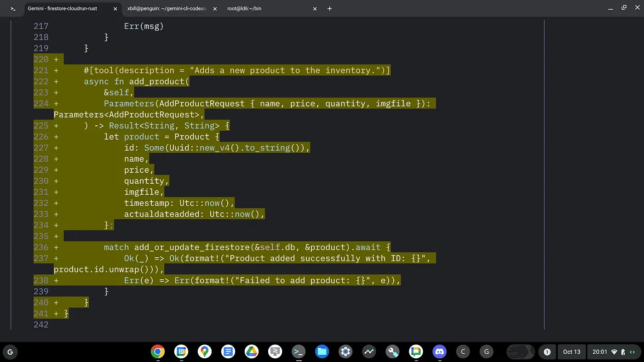Open Google Docs from the shelf
The image size is (644, 362).
click(x=228, y=352)
